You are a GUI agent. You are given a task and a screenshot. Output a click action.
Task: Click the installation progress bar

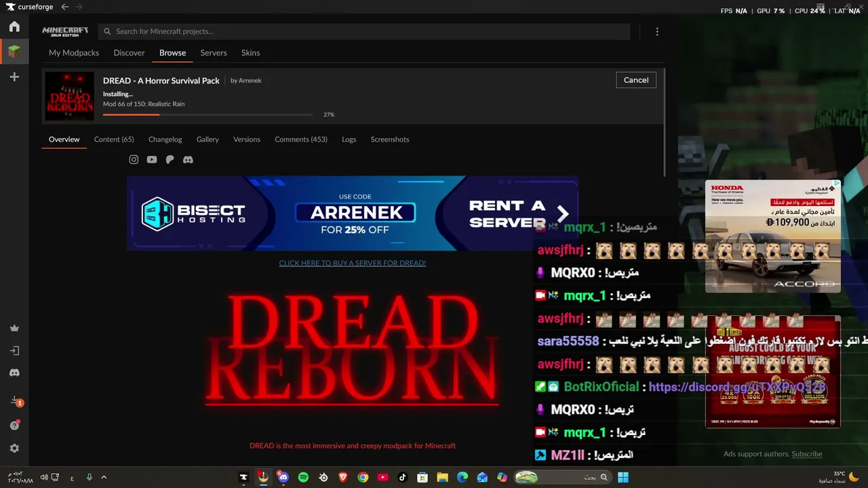208,115
